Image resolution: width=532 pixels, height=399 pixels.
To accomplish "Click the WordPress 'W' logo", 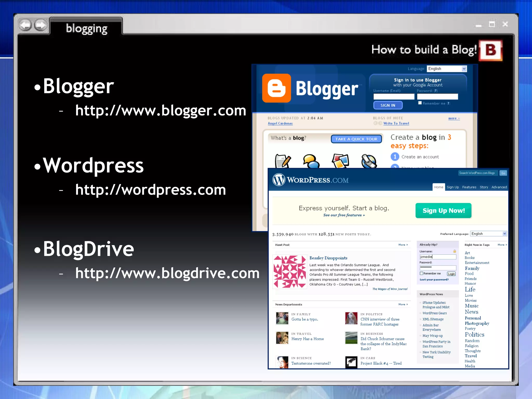I will coord(279,180).
